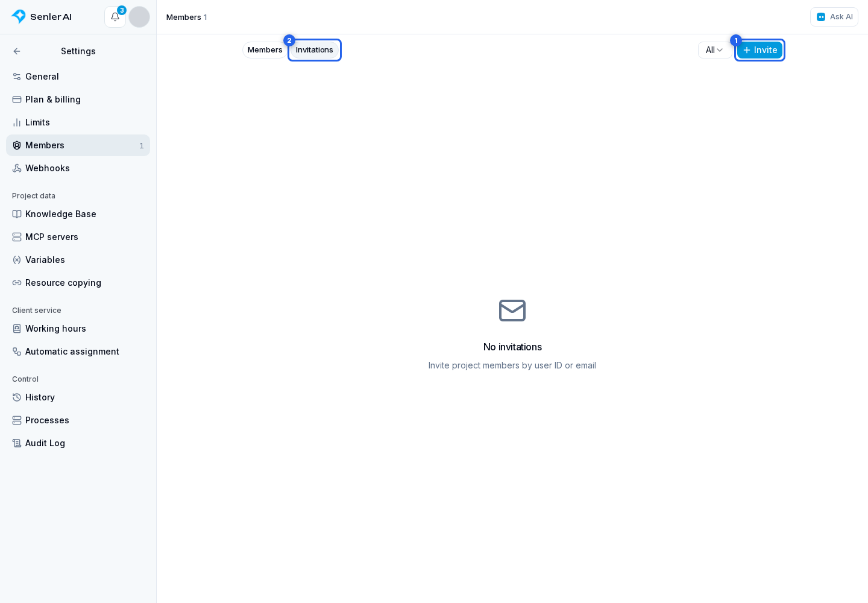Click the Limits bar chart icon

pos(17,122)
